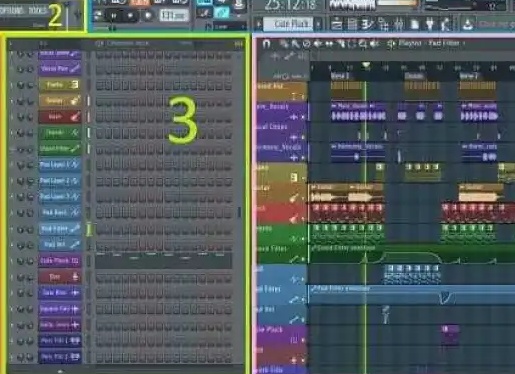Click the song time display
This screenshot has height=374, width=515.
pyautogui.click(x=290, y=5)
